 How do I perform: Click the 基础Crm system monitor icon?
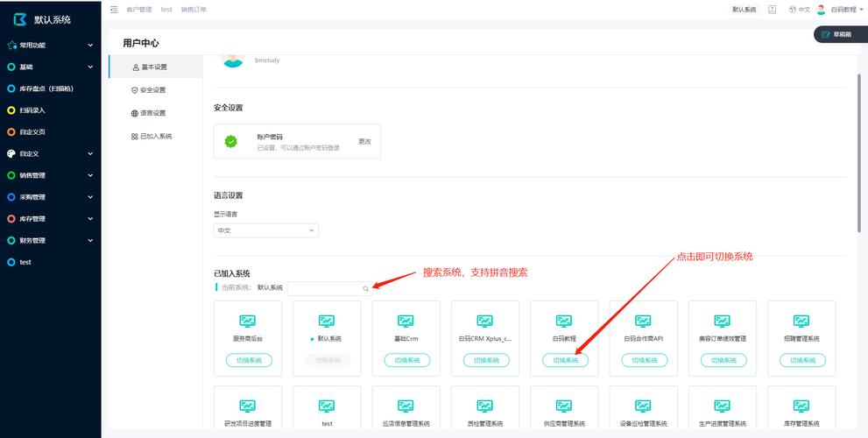(x=406, y=321)
